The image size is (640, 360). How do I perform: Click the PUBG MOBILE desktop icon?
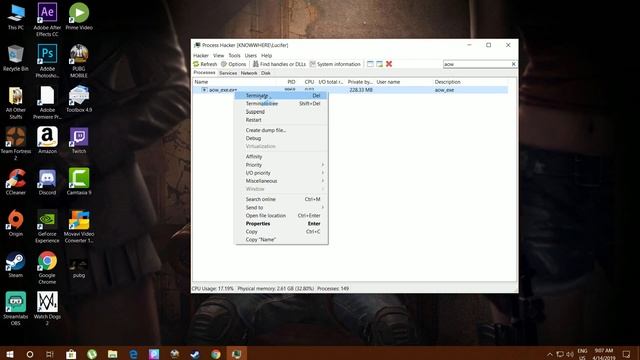tap(79, 60)
